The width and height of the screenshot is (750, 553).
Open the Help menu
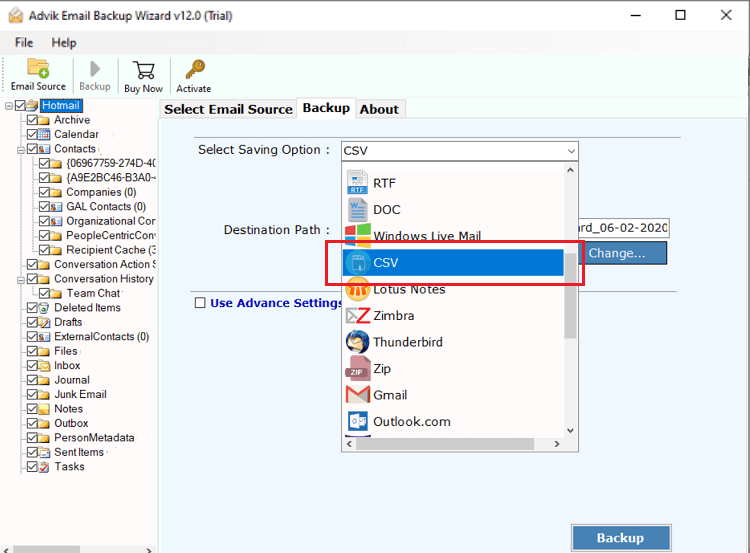pyautogui.click(x=64, y=43)
